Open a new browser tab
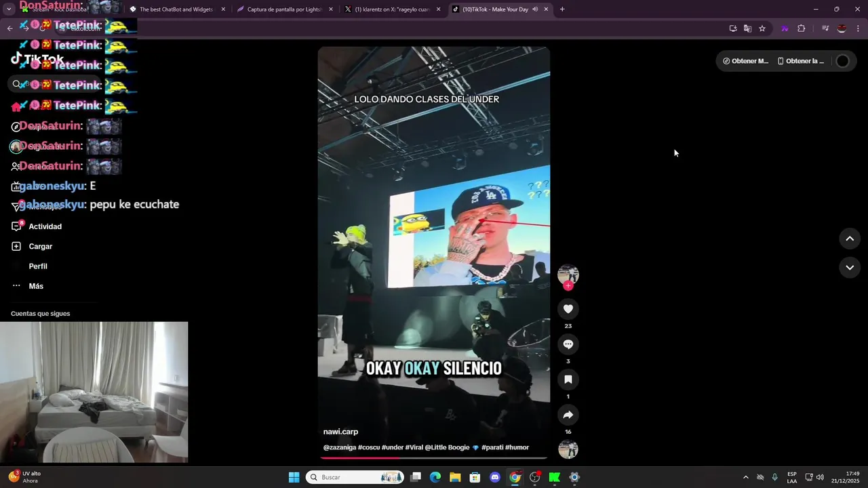This screenshot has width=868, height=488. tap(562, 9)
